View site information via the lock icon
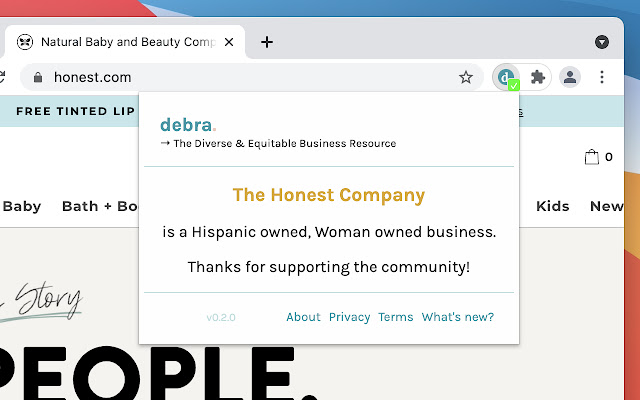This screenshot has width=640, height=400. pos(38,77)
